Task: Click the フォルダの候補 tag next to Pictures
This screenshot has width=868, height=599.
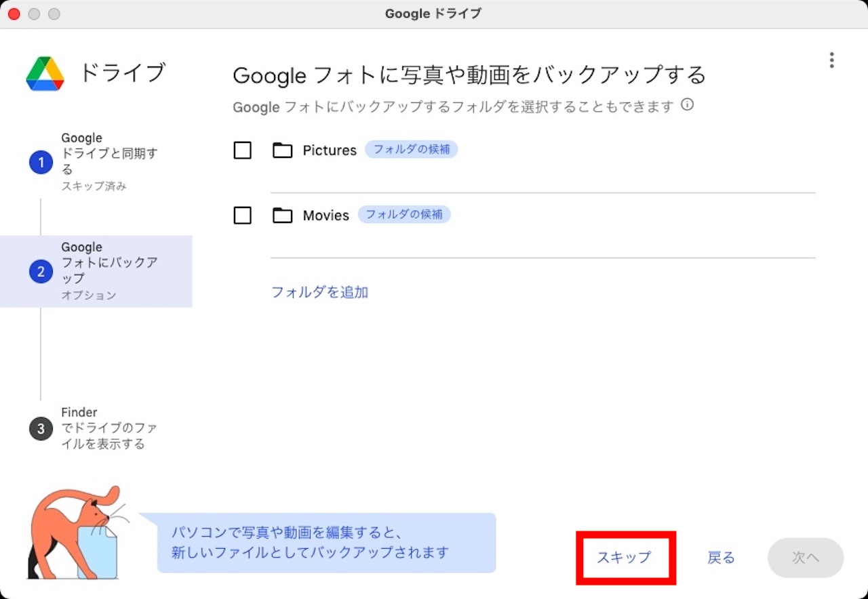Action: (x=412, y=150)
